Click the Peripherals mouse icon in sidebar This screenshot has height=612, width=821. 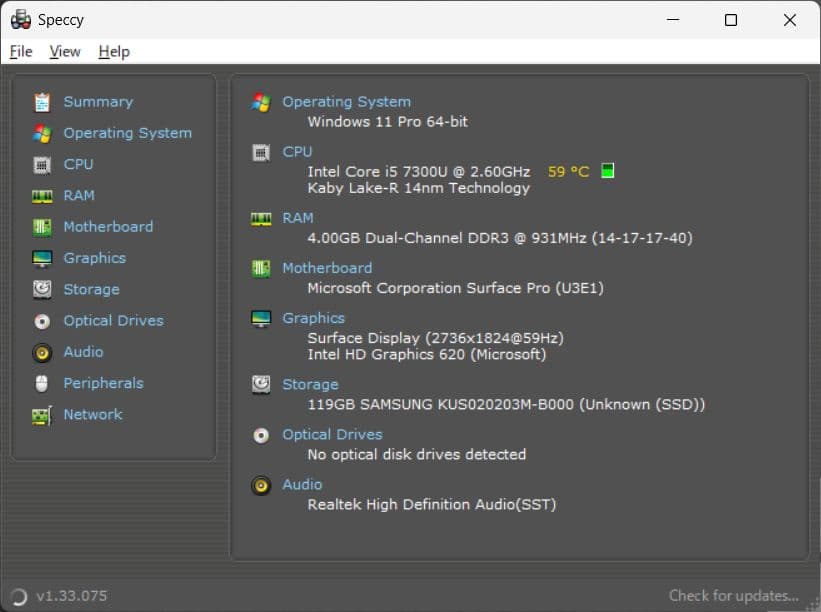point(42,383)
